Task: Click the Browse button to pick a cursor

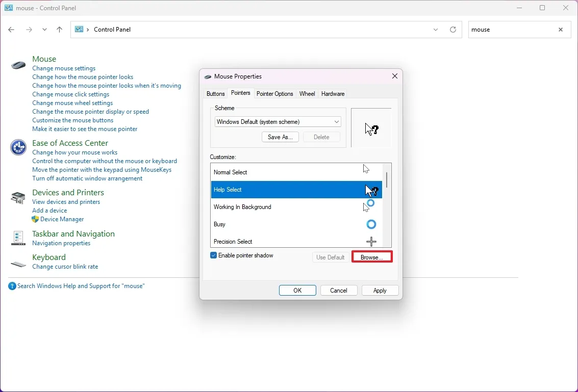Action: 372,257
